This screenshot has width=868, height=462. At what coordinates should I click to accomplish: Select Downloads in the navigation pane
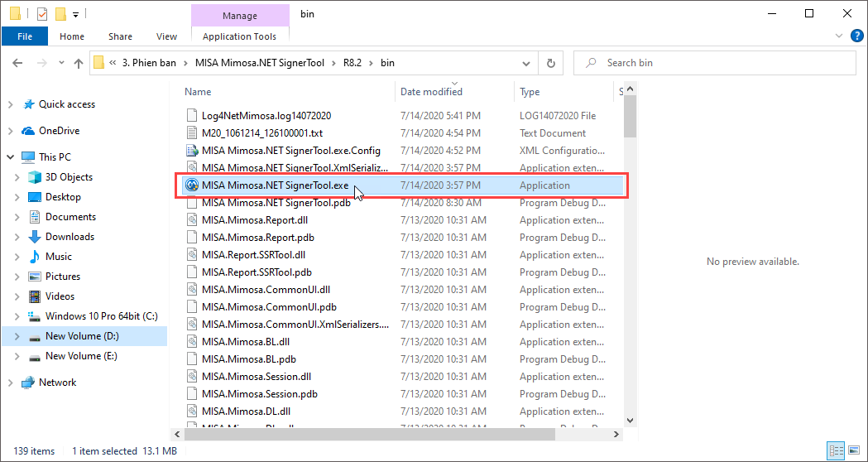[70, 237]
